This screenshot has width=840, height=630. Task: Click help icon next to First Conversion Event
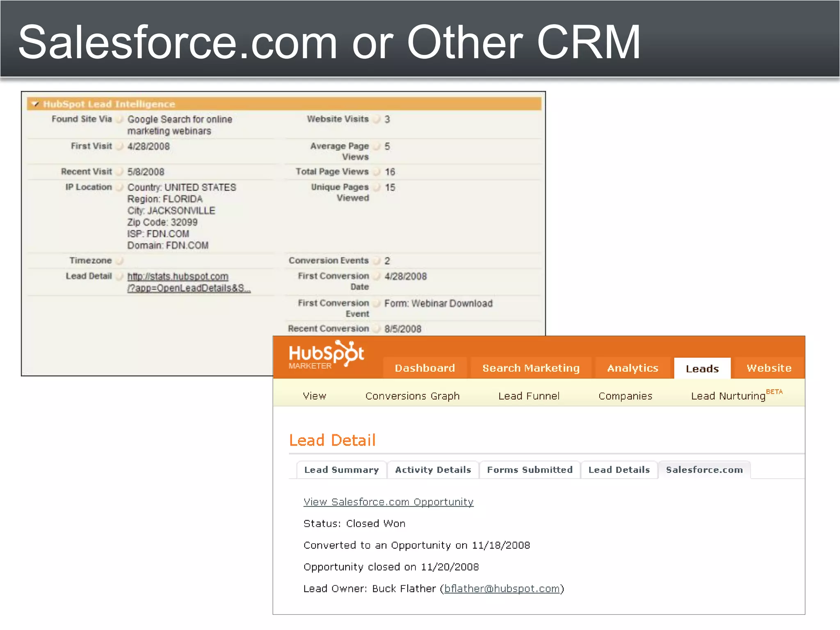click(377, 303)
